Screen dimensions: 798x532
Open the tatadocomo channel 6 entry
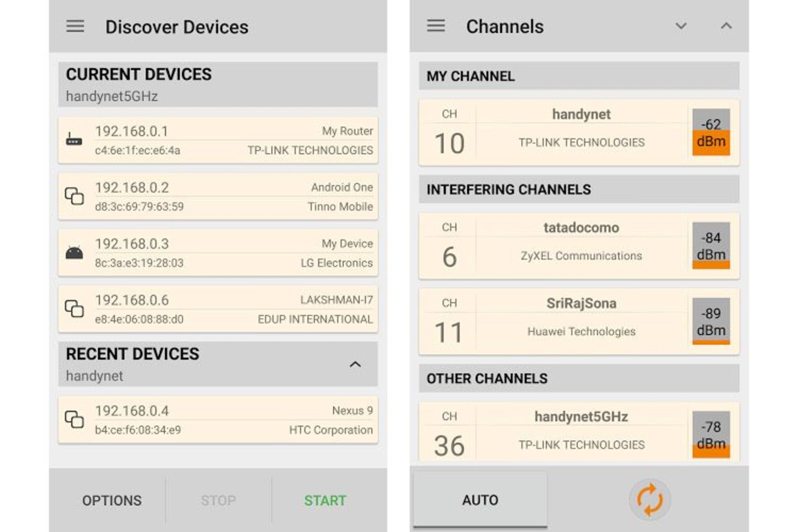pyautogui.click(x=581, y=246)
